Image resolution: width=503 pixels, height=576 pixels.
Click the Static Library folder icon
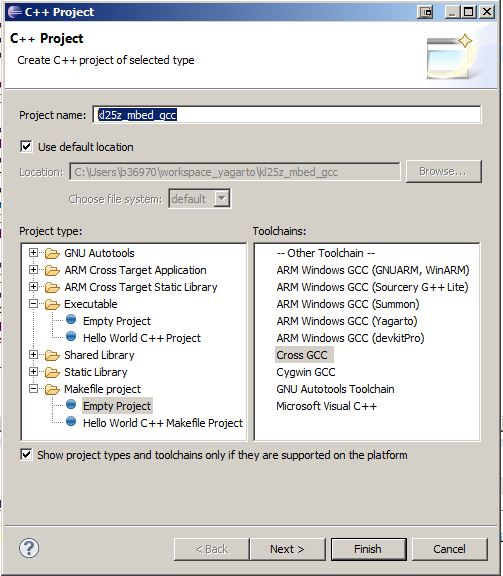pos(52,372)
